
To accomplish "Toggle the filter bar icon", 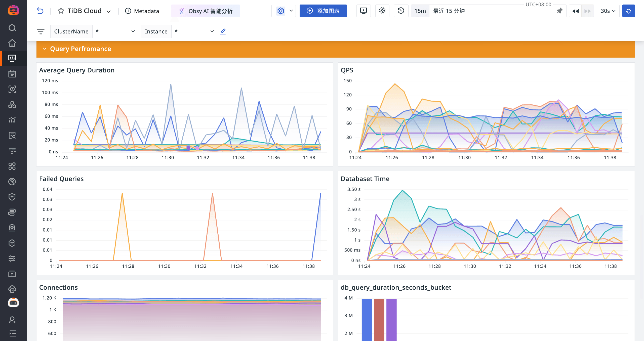I will point(41,31).
